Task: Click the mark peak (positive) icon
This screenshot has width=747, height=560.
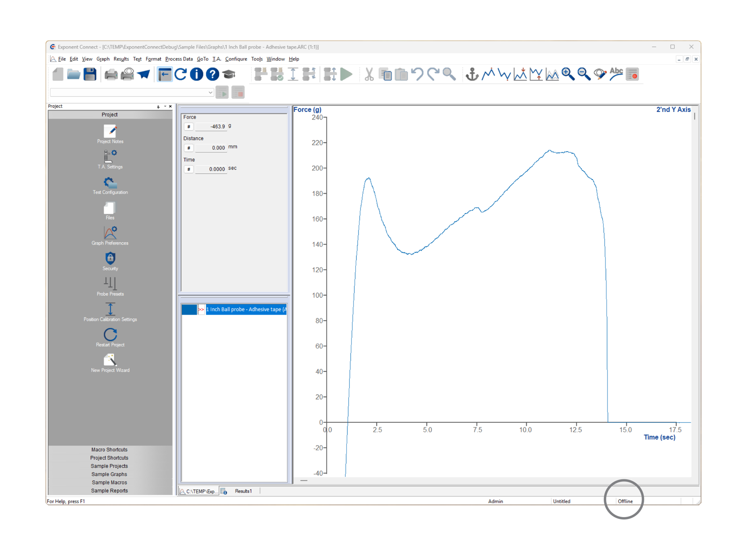Action: click(488, 74)
